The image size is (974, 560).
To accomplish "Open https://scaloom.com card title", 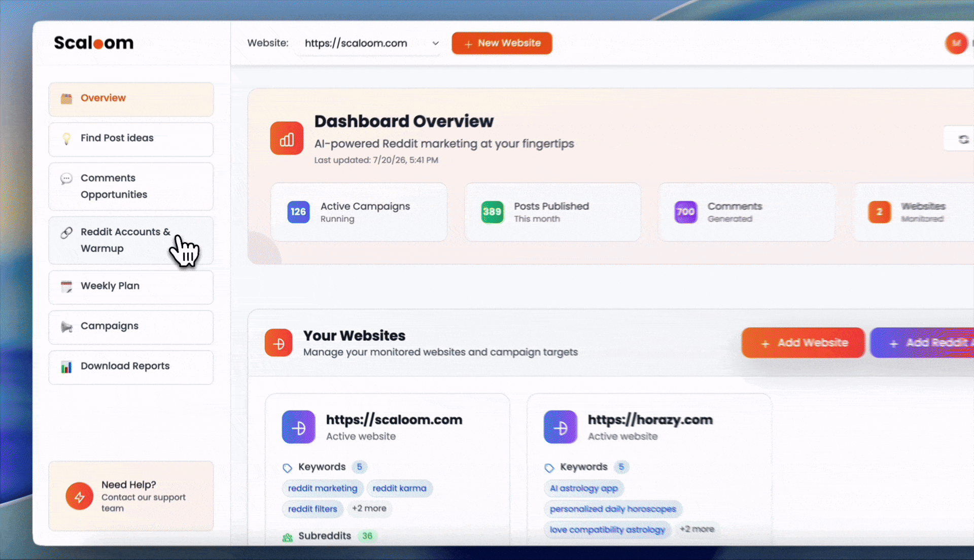I will (394, 420).
